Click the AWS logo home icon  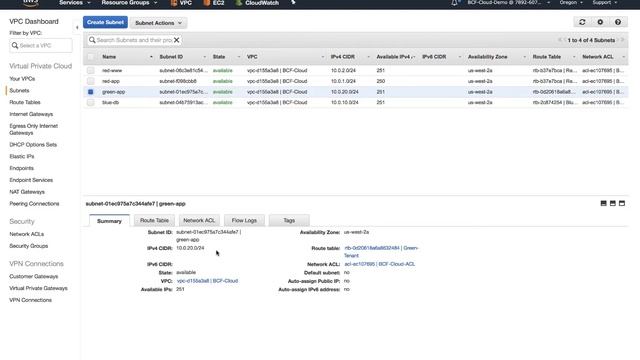[31, 3]
